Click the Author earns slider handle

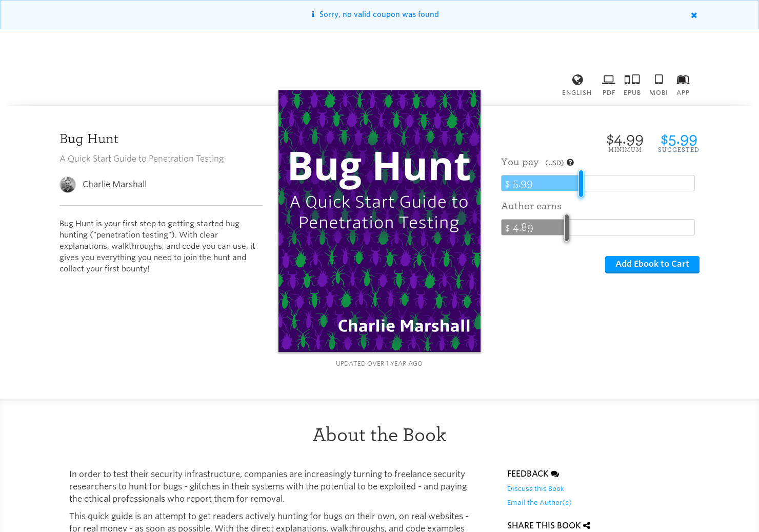click(x=567, y=228)
